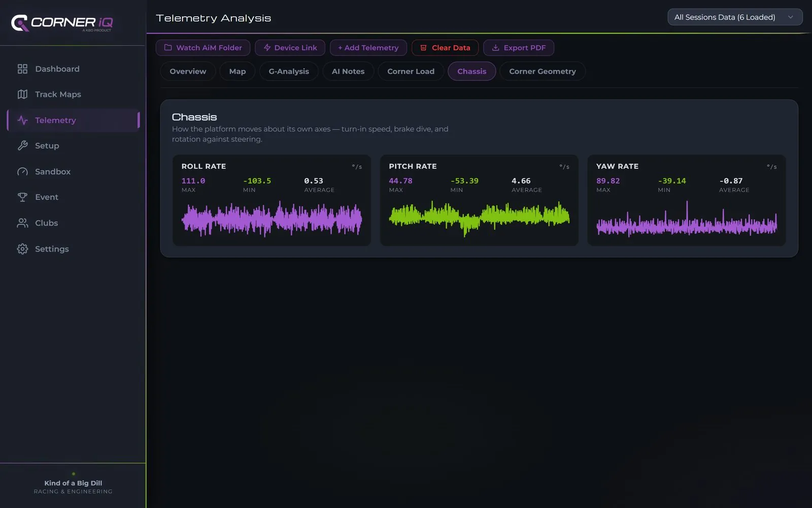The image size is (812, 508).
Task: Click the Clubs people icon
Action: pyautogui.click(x=22, y=223)
